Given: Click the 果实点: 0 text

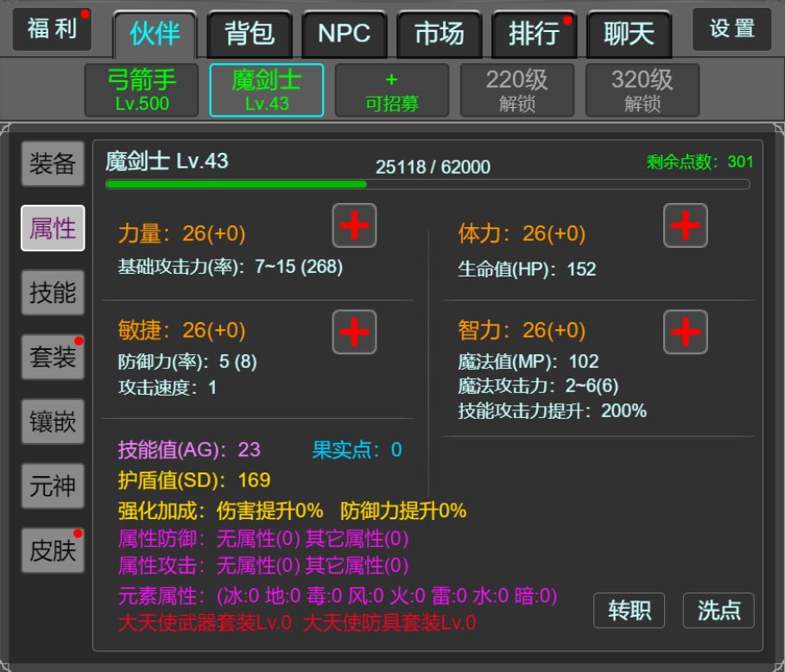Looking at the screenshot, I should [x=357, y=450].
